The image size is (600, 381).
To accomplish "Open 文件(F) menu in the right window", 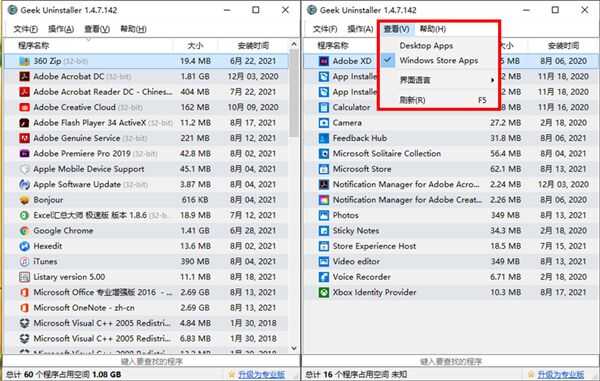I will pos(325,29).
